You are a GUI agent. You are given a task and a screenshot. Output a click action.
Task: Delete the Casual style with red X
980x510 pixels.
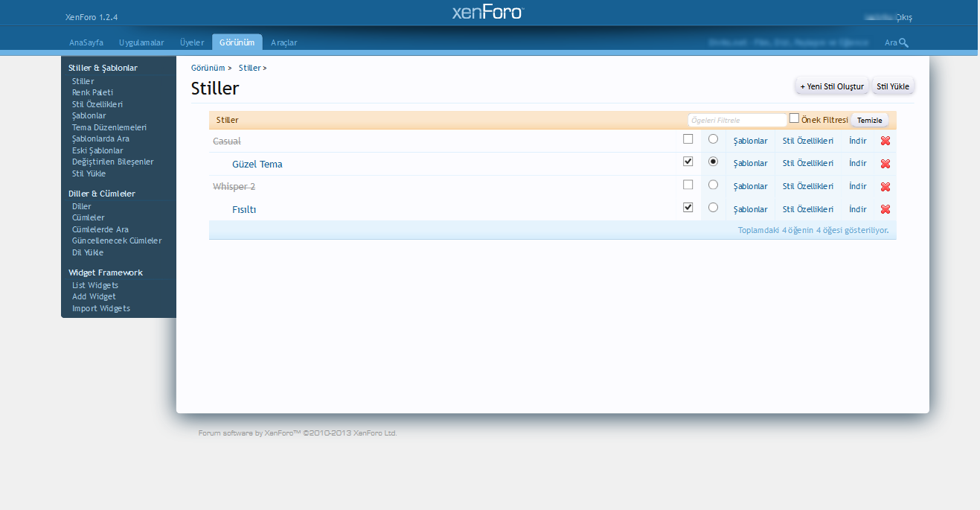tap(885, 141)
